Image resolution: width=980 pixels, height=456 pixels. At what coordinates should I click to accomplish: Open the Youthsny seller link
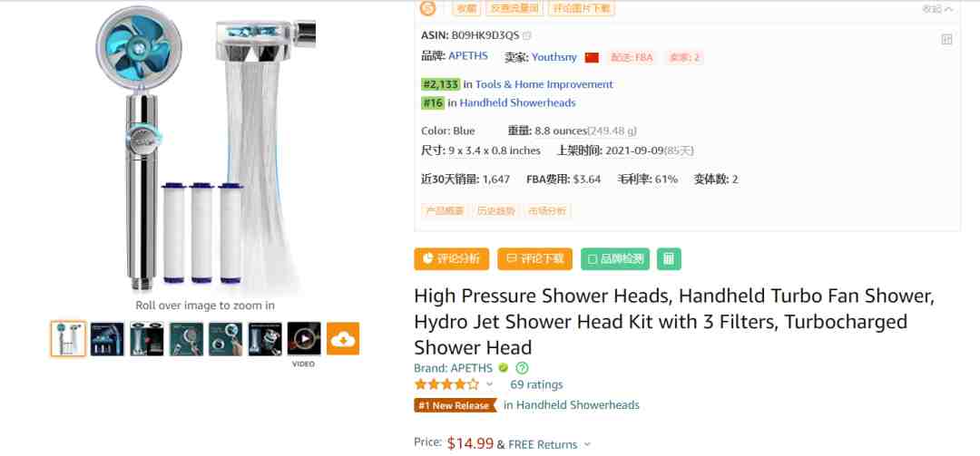[x=554, y=57]
